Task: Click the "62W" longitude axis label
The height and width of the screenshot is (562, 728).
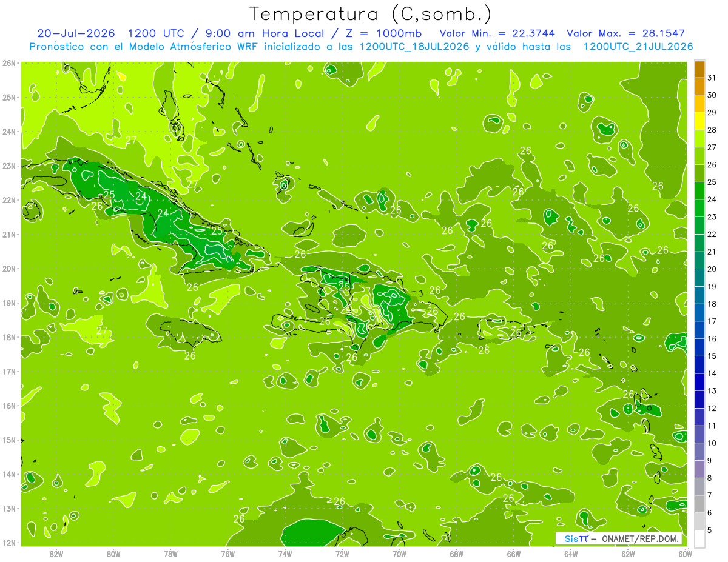Action: [628, 554]
